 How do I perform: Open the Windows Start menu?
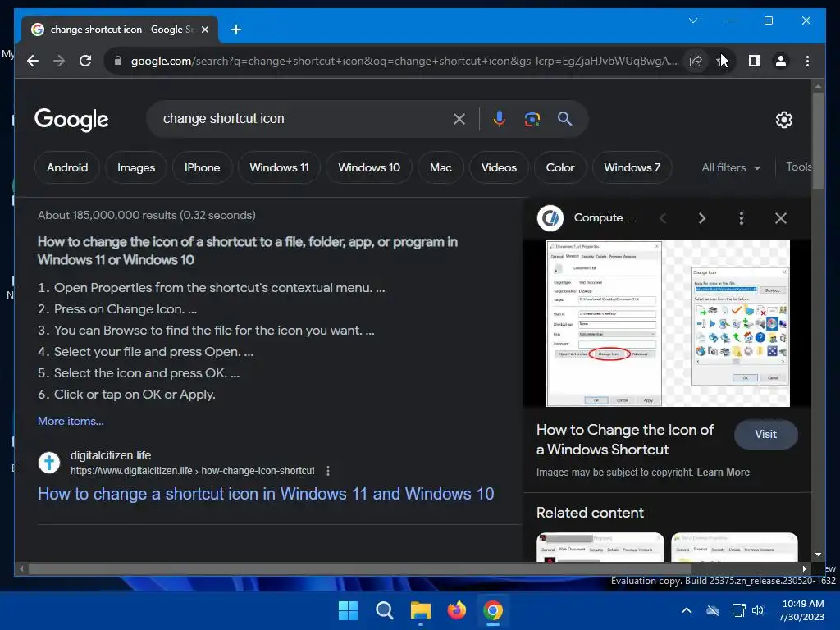click(x=348, y=610)
